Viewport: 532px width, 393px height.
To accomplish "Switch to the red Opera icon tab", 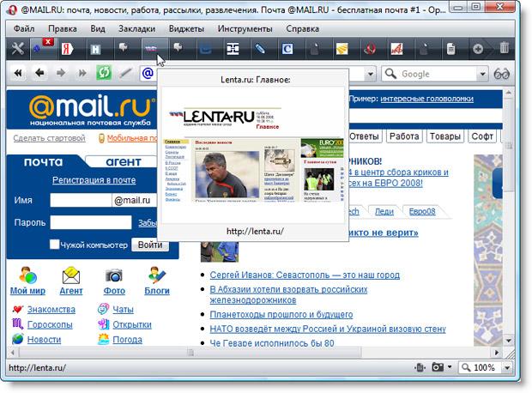I will tap(370, 49).
